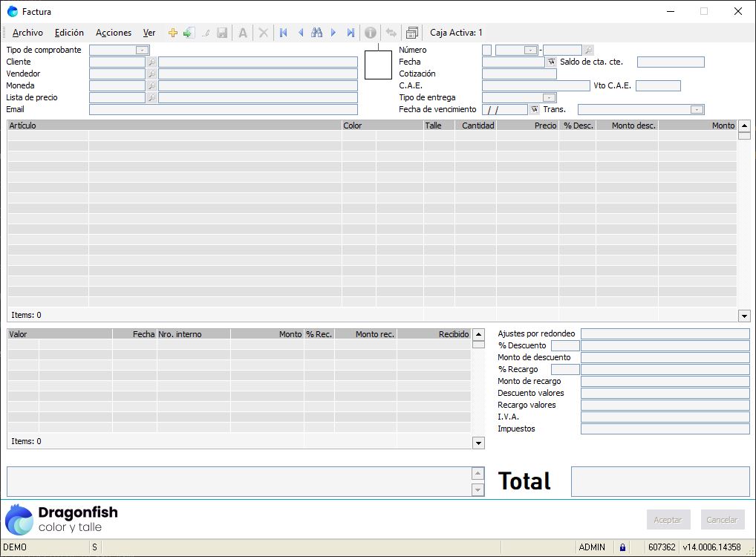
Task: Click the Dragonfish color y talle logo
Action: (x=62, y=519)
